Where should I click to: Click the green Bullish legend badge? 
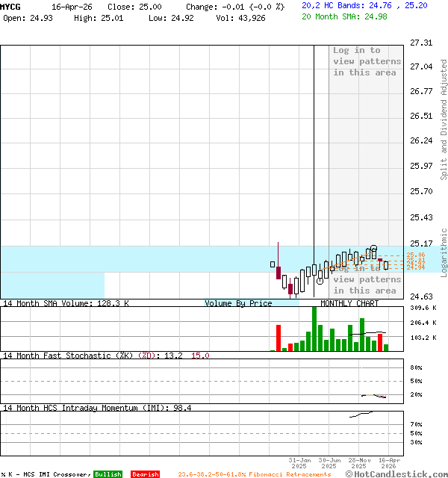(108, 474)
